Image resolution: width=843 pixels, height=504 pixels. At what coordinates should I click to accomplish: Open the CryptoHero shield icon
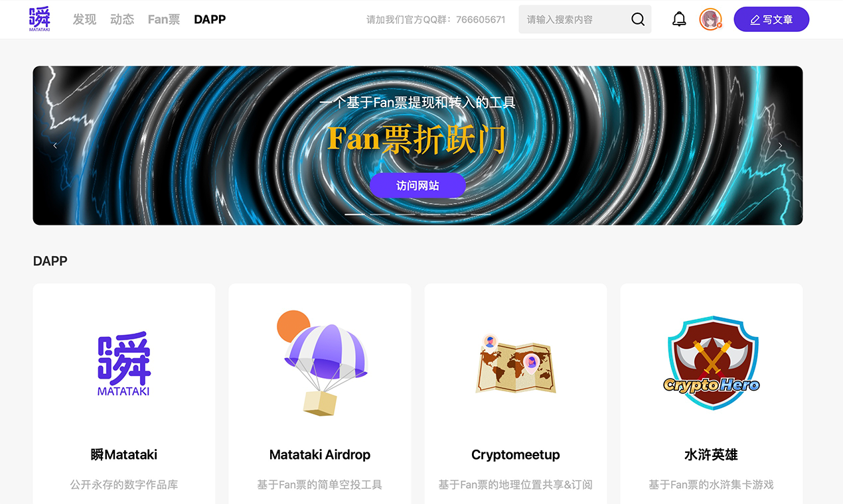pos(712,363)
